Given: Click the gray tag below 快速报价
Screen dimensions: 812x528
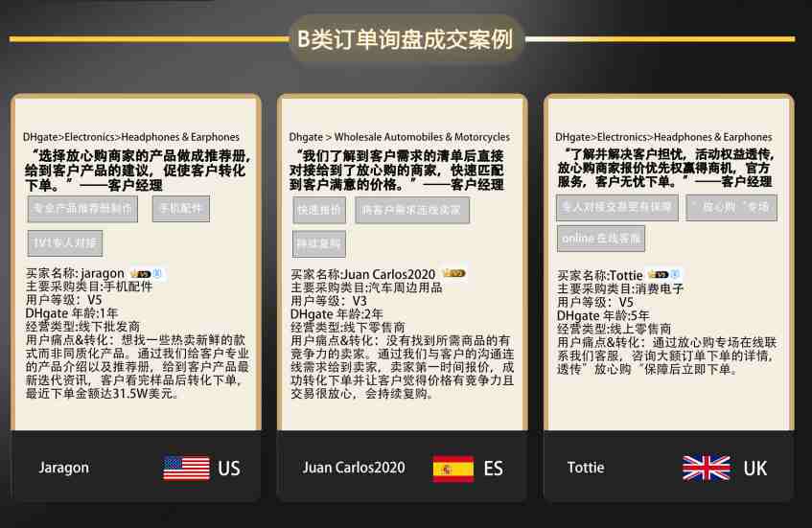Looking at the screenshot, I should [319, 244].
